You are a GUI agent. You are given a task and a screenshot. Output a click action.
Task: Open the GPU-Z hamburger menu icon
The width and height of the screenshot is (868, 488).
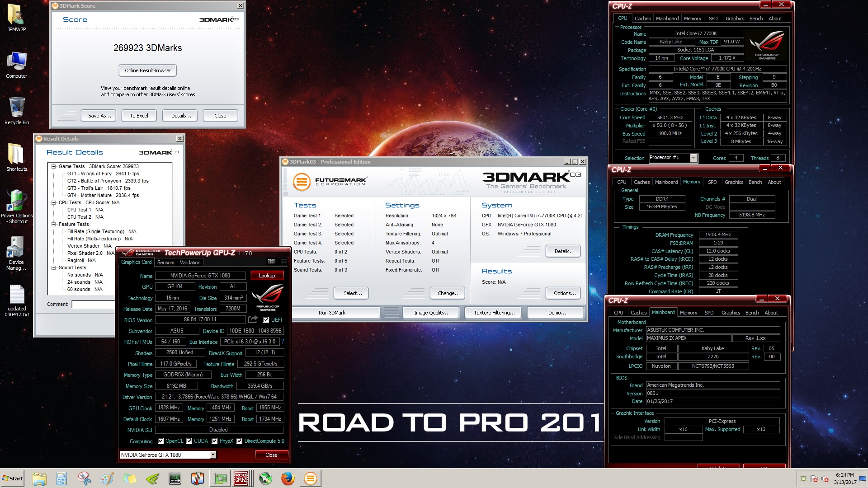pos(284,262)
